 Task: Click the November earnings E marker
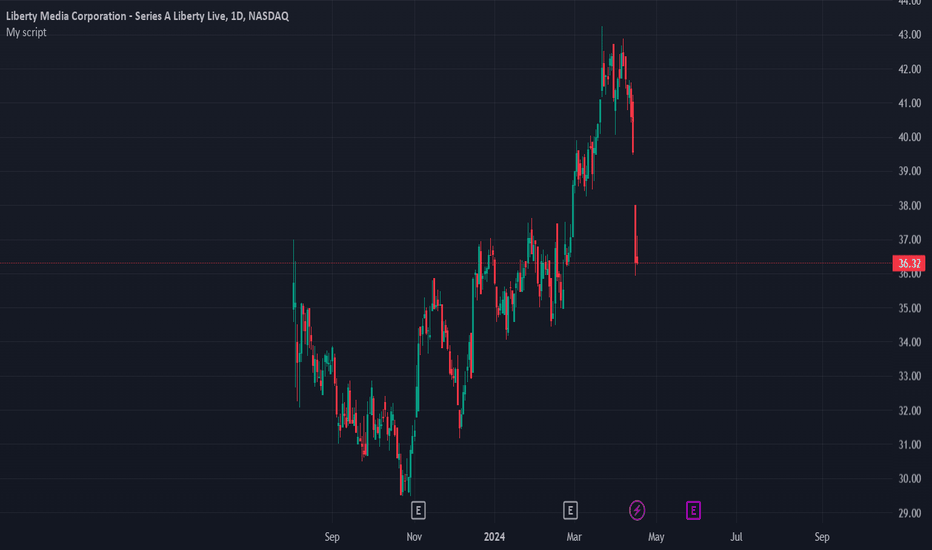pyautogui.click(x=418, y=510)
